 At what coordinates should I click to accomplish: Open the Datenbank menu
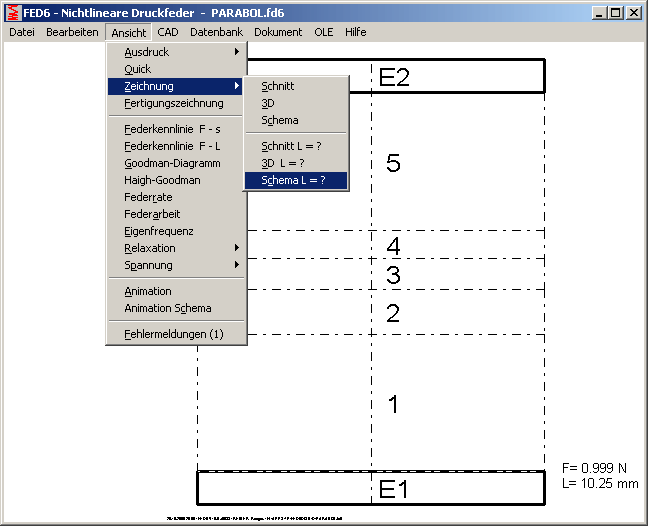[216, 32]
